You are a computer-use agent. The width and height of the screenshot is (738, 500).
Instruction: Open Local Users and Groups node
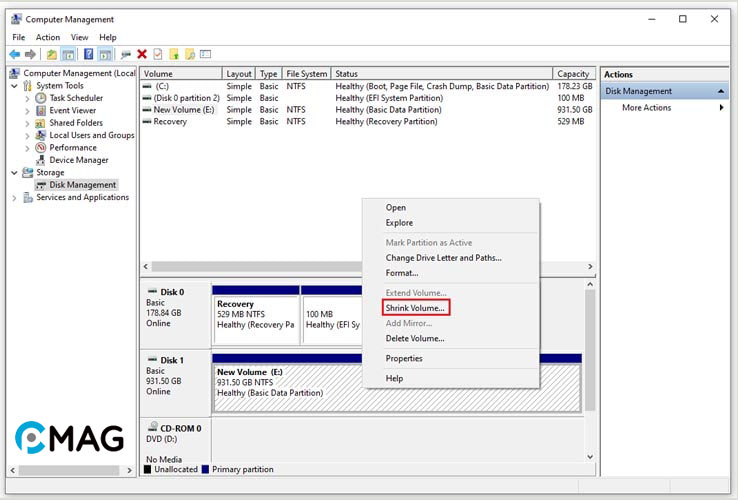point(91,135)
